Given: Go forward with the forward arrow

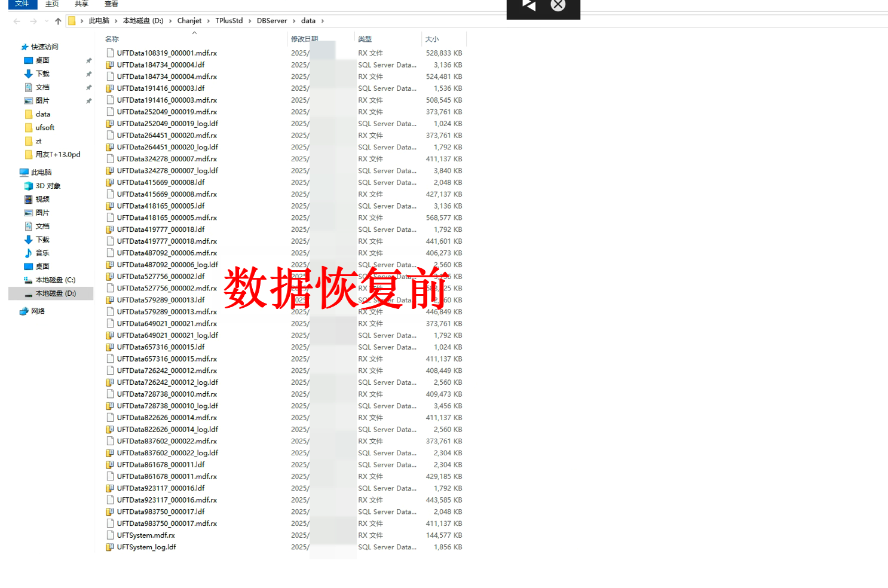Looking at the screenshot, I should [33, 21].
